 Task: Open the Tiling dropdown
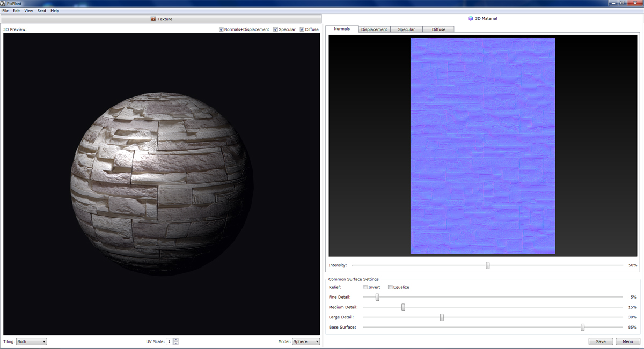pos(31,341)
